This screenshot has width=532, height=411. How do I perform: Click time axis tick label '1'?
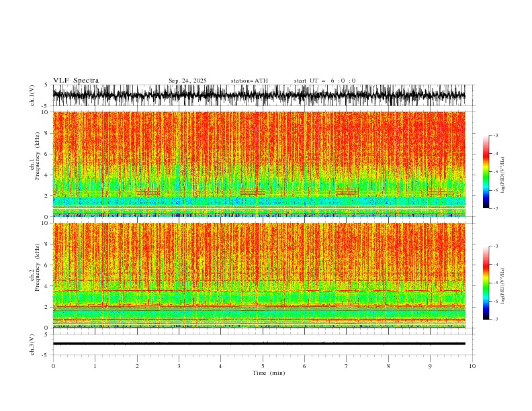pyautogui.click(x=95, y=366)
